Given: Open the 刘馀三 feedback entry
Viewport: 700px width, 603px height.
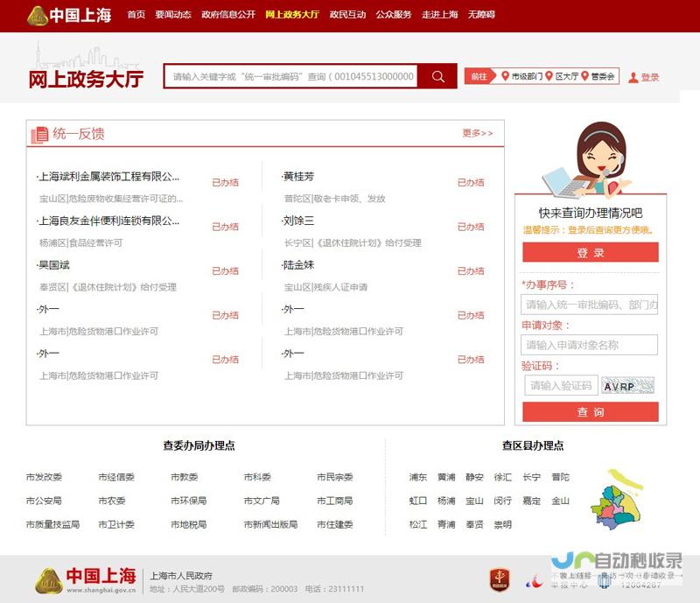Looking at the screenshot, I should pos(298,221).
